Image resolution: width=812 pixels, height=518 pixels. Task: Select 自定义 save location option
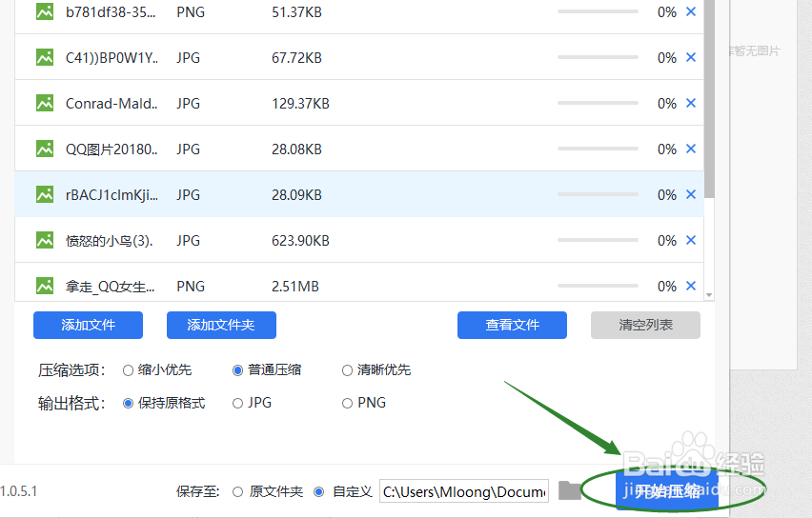coord(319,491)
